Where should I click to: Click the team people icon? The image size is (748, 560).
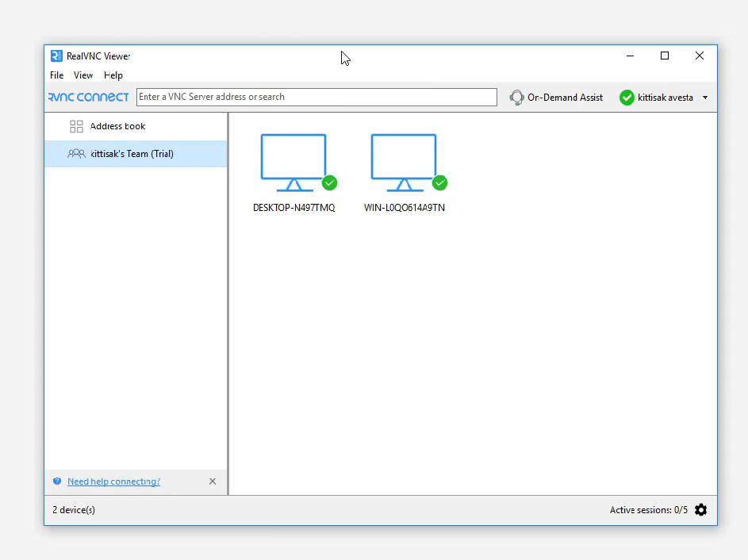tap(76, 154)
